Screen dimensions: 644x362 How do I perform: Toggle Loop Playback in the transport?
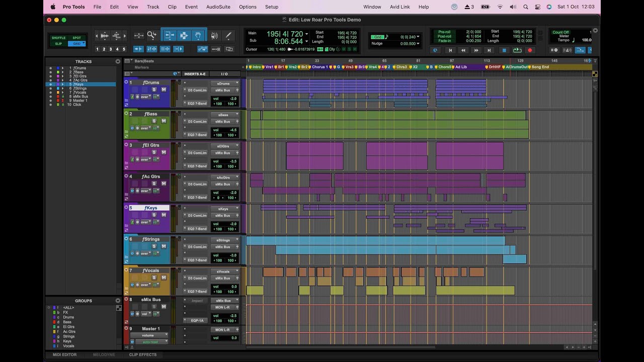point(517,50)
